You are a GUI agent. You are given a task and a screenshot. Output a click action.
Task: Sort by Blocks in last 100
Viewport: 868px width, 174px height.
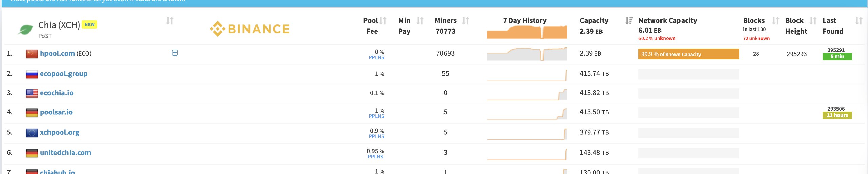click(x=775, y=21)
